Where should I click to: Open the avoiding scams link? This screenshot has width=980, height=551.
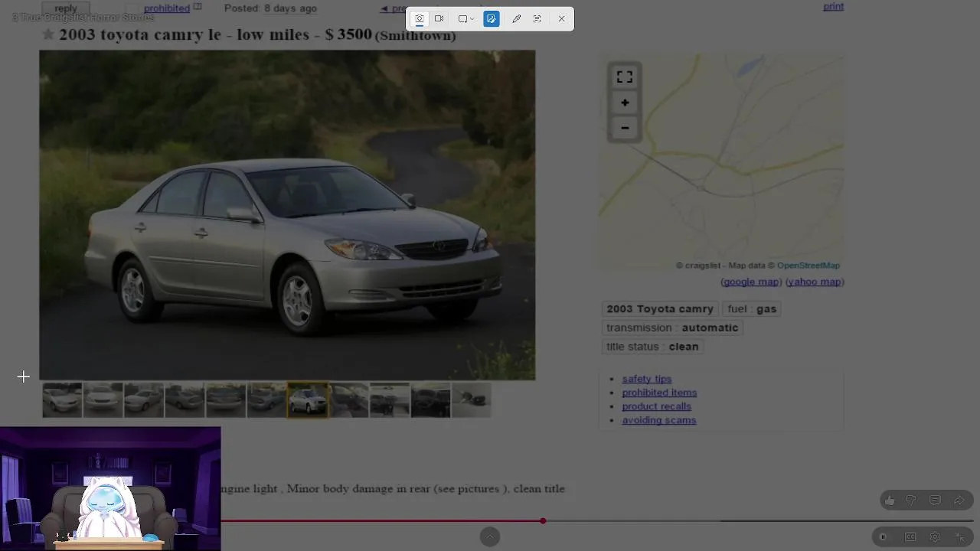[659, 420]
